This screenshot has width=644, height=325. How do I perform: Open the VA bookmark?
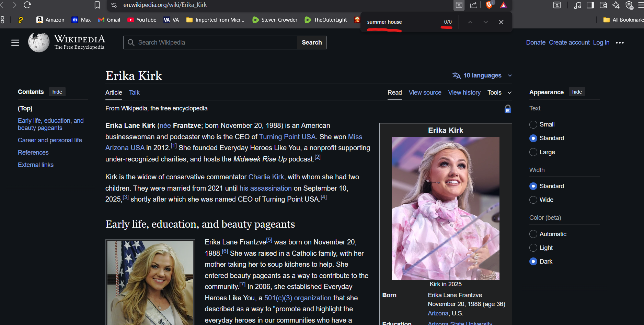pyautogui.click(x=171, y=20)
